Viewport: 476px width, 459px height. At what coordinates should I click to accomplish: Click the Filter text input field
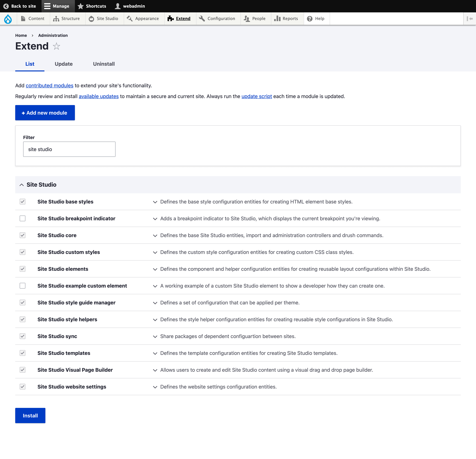(x=69, y=149)
